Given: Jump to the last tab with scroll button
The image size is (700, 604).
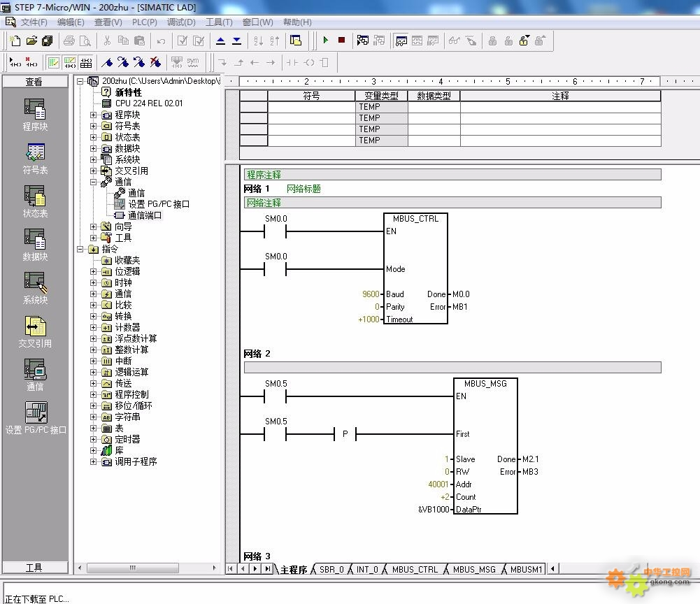Looking at the screenshot, I should point(267,569).
